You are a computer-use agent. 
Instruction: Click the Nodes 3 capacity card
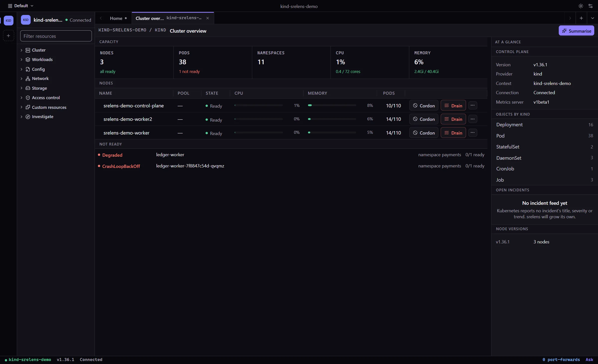[x=134, y=62]
